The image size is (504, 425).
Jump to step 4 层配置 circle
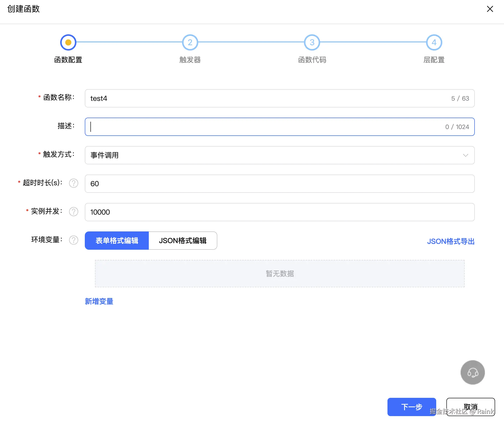pyautogui.click(x=434, y=42)
